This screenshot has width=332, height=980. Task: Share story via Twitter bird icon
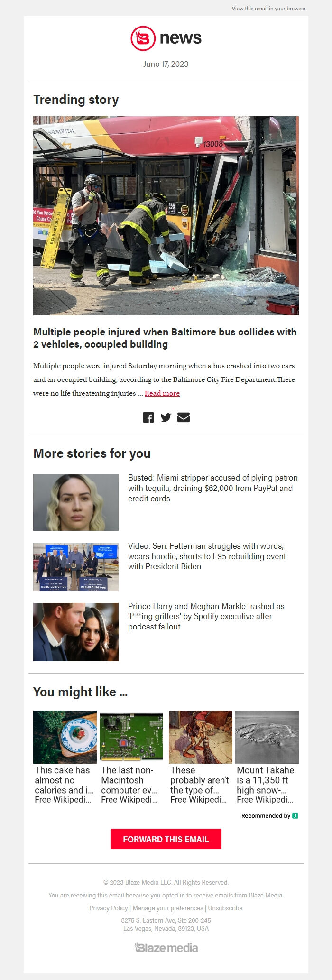pyautogui.click(x=166, y=417)
